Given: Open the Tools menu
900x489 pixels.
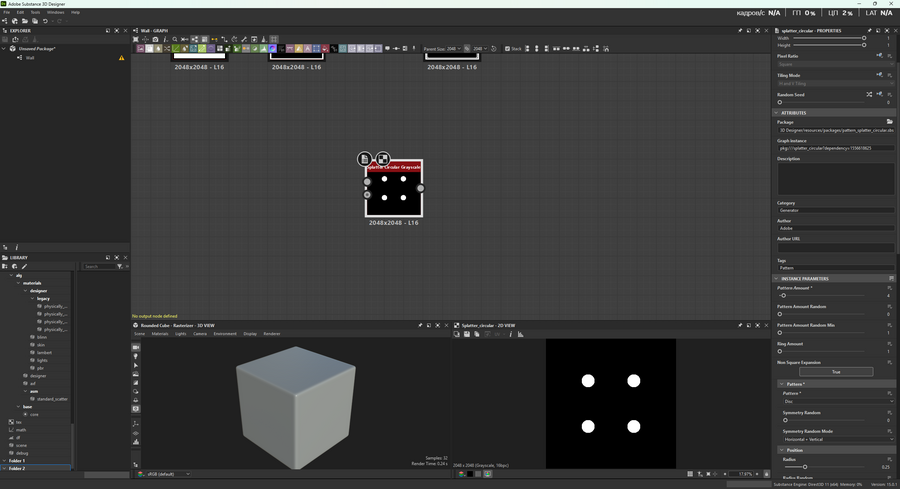Looking at the screenshot, I should point(35,12).
